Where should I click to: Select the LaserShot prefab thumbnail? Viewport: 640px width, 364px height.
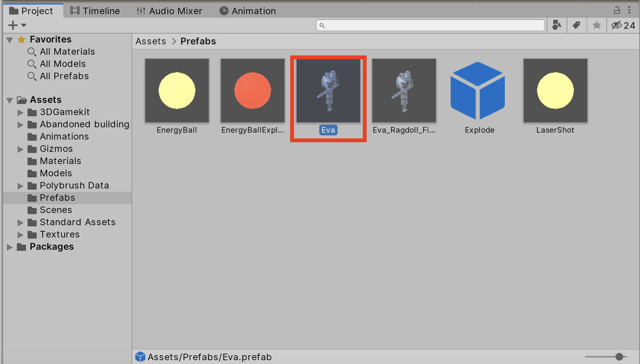(556, 91)
